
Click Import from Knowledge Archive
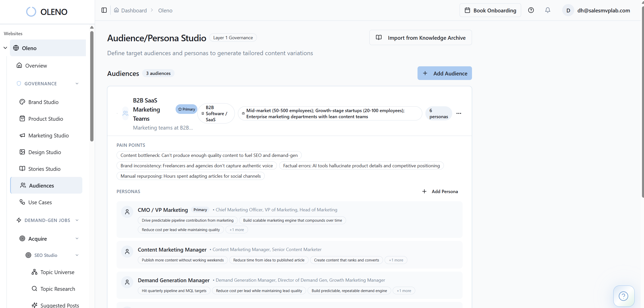[421, 37]
